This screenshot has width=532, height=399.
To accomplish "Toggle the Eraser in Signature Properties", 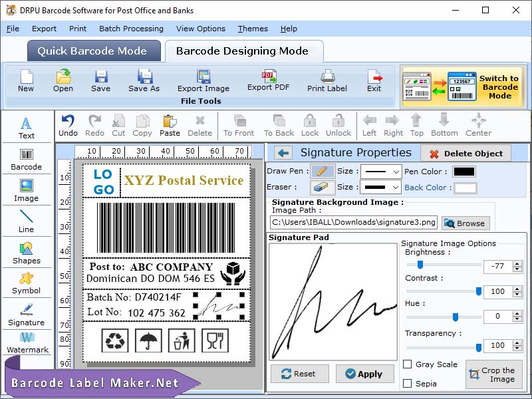I will click(323, 187).
